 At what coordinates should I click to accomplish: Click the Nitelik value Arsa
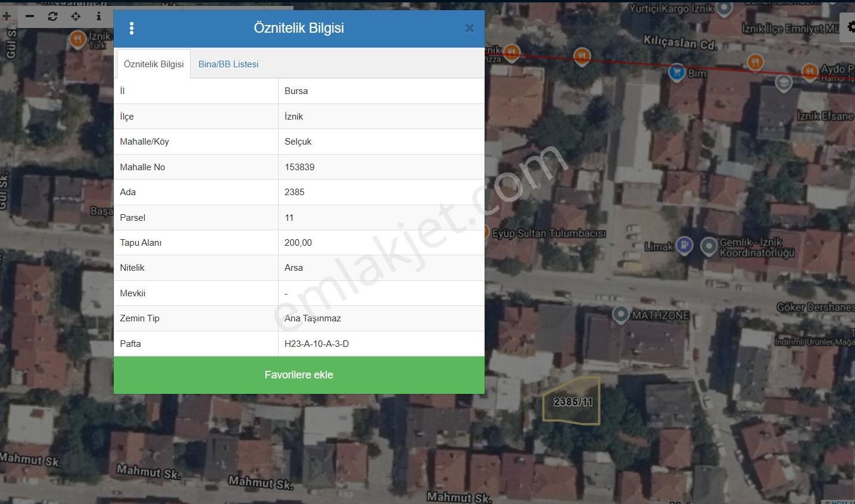coord(294,268)
